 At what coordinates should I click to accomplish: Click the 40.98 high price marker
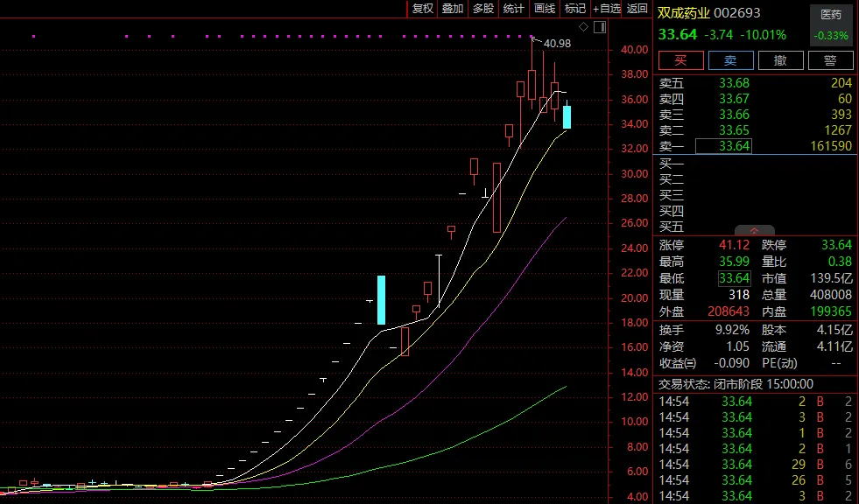pyautogui.click(x=557, y=43)
